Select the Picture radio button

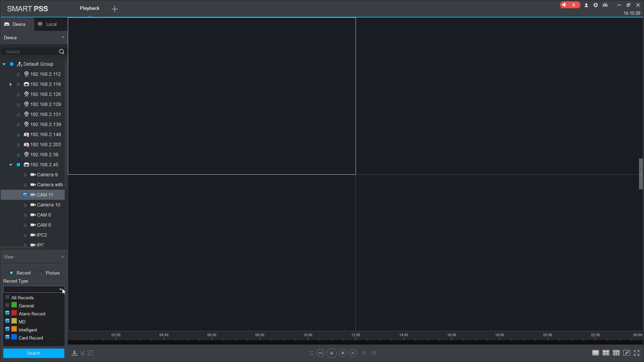coord(41,273)
